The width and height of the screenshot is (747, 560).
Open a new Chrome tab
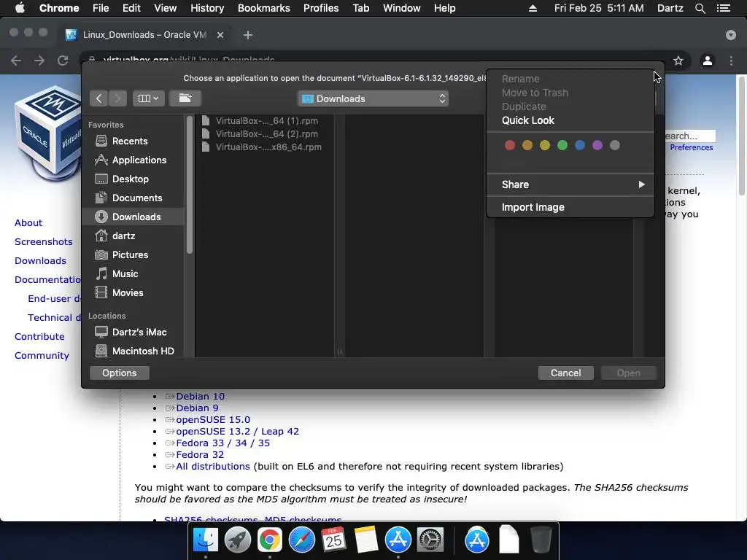(x=248, y=35)
